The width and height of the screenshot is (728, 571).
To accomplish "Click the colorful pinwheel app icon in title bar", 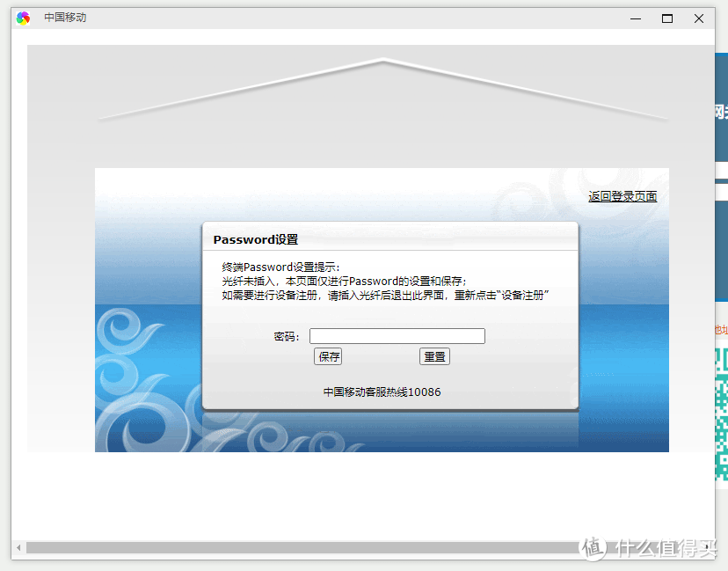I will [23, 17].
